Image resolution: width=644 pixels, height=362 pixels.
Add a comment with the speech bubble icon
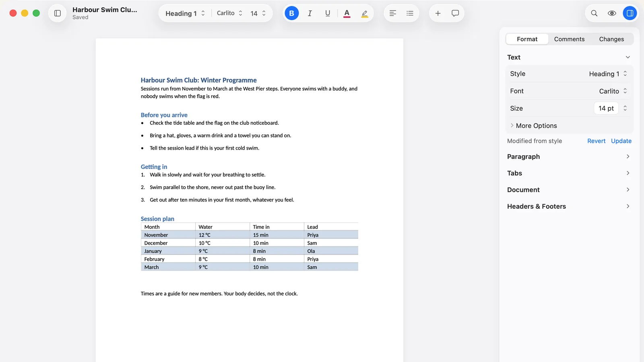point(455,13)
